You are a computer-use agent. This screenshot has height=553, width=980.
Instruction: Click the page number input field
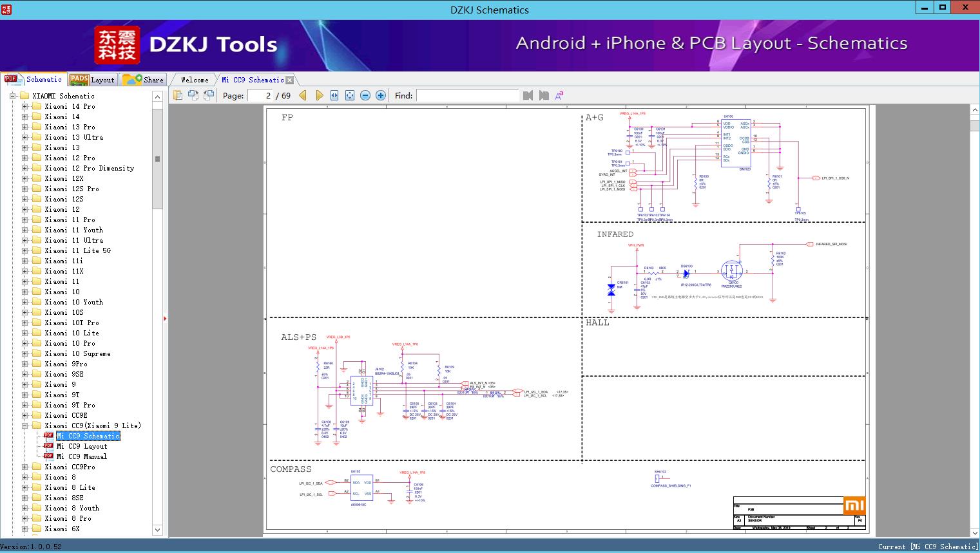coord(260,95)
